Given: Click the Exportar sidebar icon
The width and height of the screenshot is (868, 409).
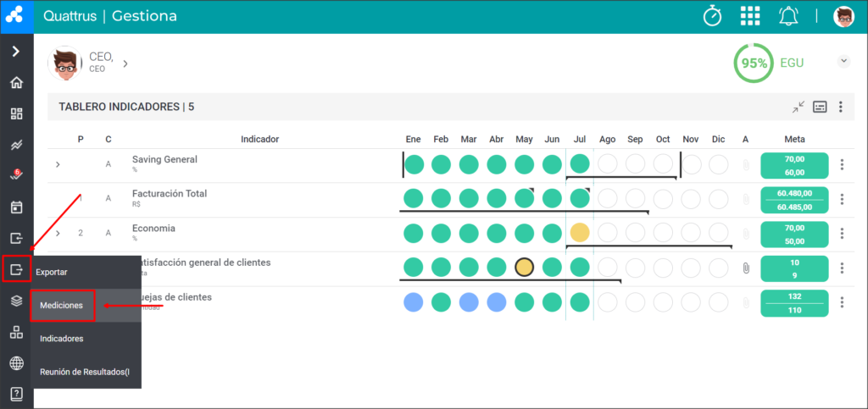Looking at the screenshot, I should pos(17,269).
